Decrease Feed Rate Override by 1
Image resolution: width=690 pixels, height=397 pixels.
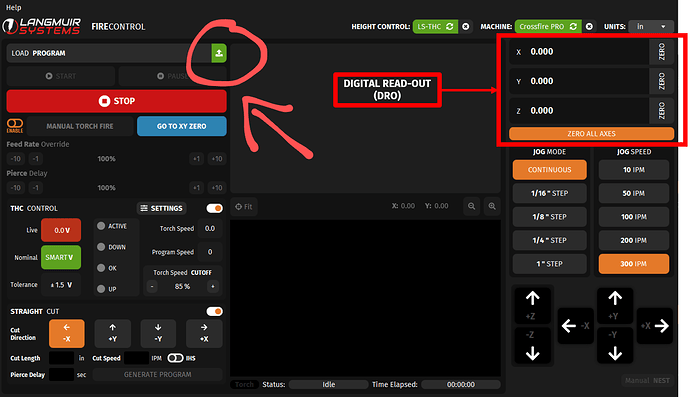pos(36,159)
